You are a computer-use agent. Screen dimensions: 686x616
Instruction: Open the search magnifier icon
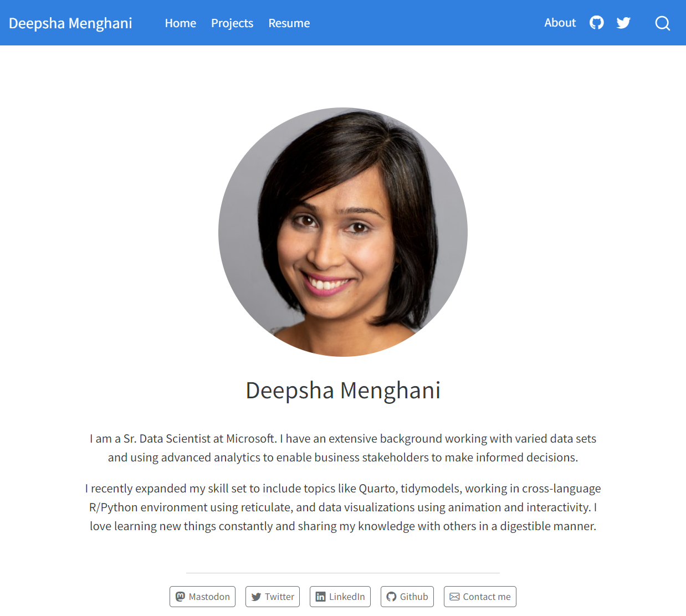coord(662,23)
